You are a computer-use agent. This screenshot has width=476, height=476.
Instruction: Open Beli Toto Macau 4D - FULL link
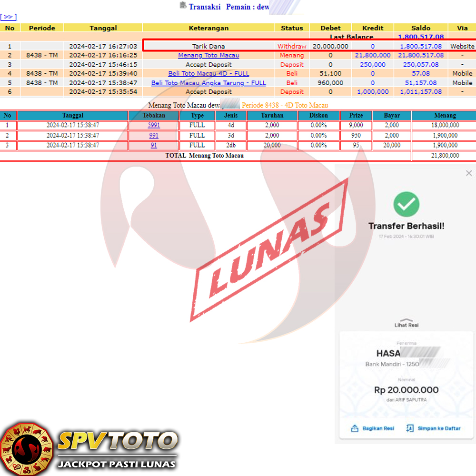point(208,74)
